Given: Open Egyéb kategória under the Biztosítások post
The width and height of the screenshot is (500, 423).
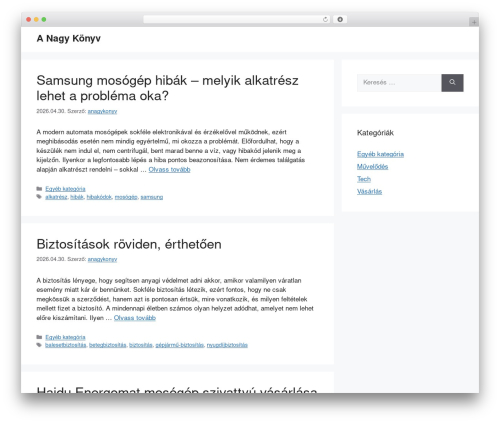Looking at the screenshot, I should pyautogui.click(x=65, y=337).
